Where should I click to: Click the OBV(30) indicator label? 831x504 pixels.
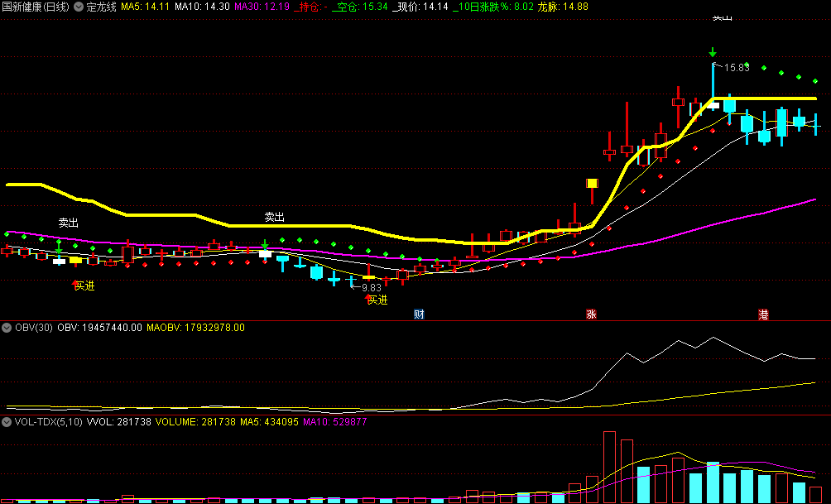(x=34, y=328)
